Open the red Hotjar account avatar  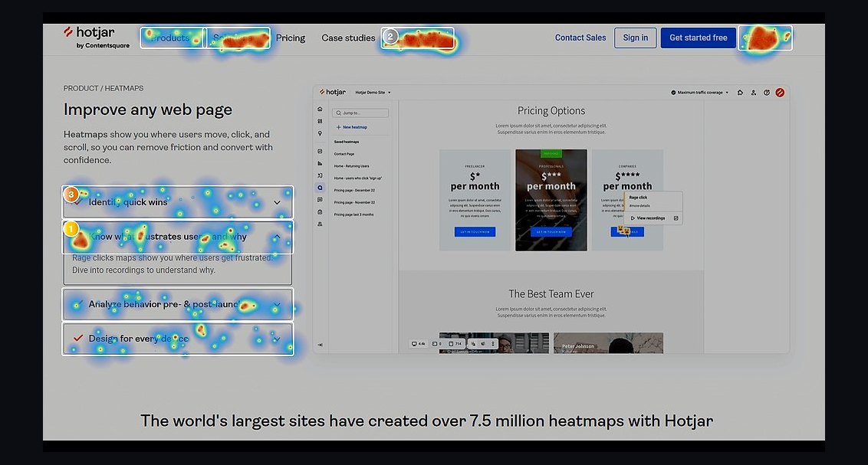pos(780,93)
